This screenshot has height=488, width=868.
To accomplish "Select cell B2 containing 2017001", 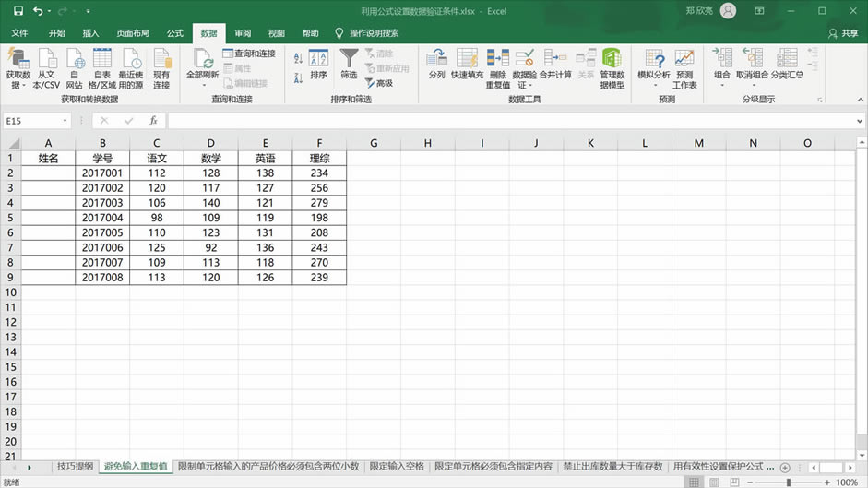I will click(102, 173).
